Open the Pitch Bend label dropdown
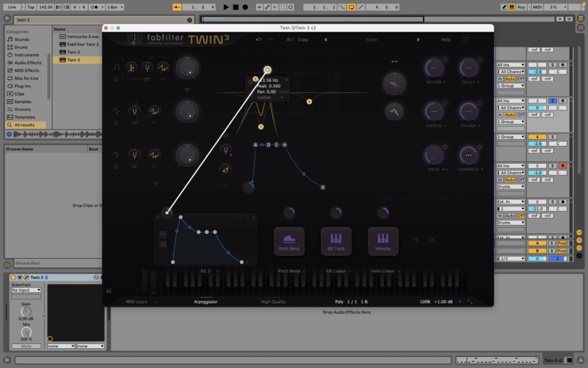Image resolution: width=588 pixels, height=368 pixels. tap(291, 271)
